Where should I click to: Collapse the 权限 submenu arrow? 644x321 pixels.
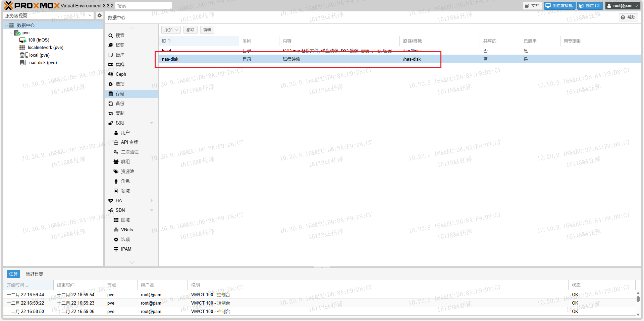pos(152,123)
